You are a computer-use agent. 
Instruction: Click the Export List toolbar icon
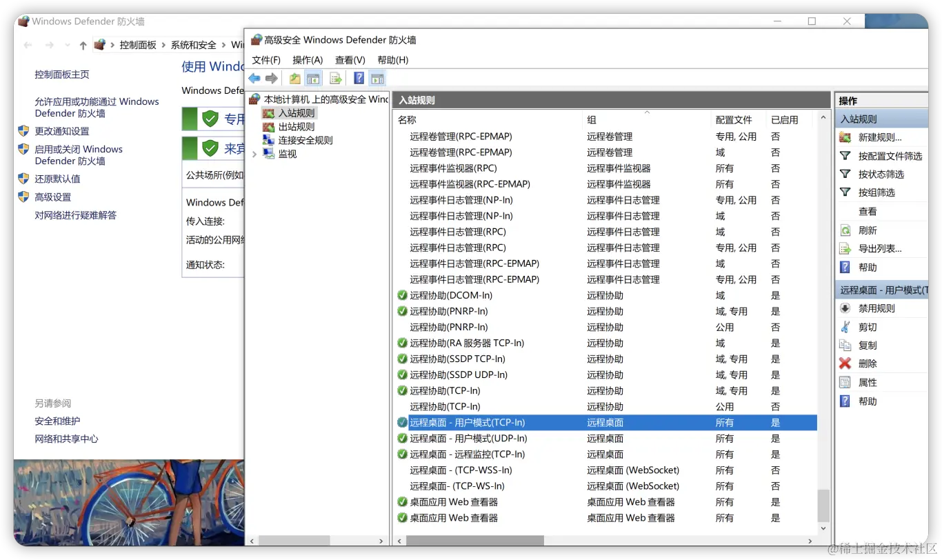point(336,79)
